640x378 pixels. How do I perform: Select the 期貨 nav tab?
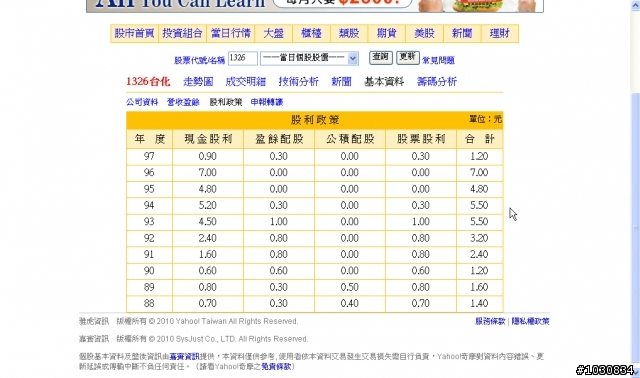[x=387, y=33]
